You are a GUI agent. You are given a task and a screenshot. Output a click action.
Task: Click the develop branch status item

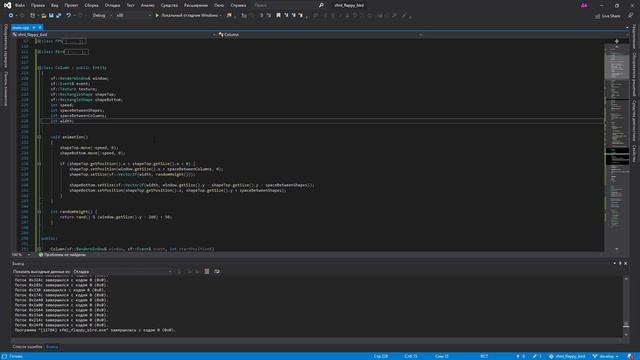click(605, 356)
